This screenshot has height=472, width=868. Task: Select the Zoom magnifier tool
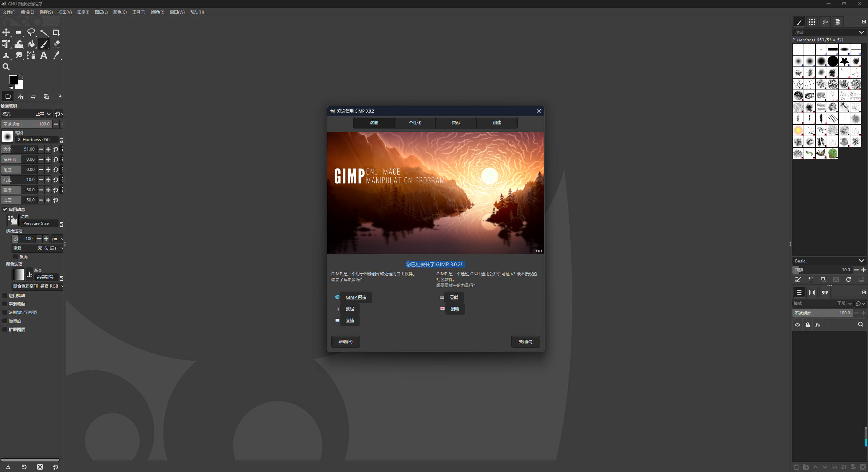tap(6, 67)
